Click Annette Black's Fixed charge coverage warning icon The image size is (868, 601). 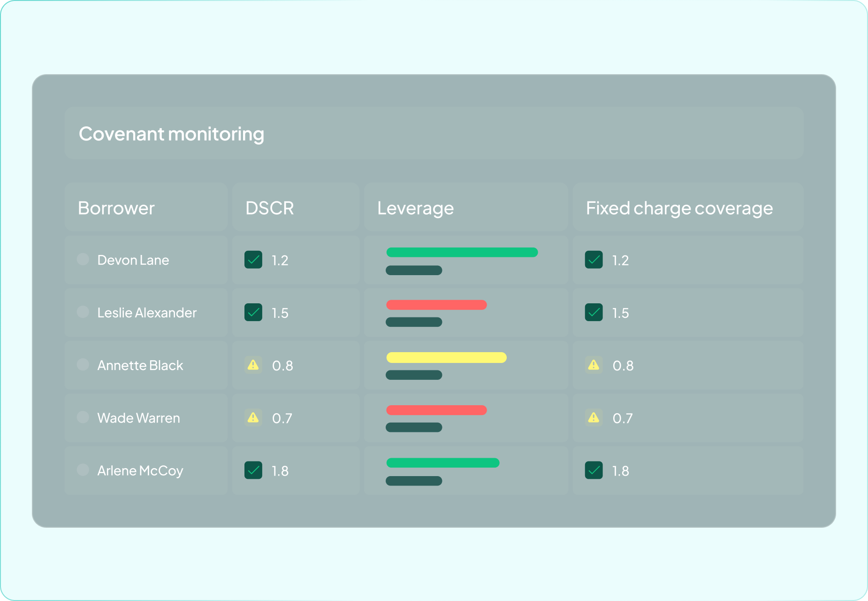pos(594,365)
